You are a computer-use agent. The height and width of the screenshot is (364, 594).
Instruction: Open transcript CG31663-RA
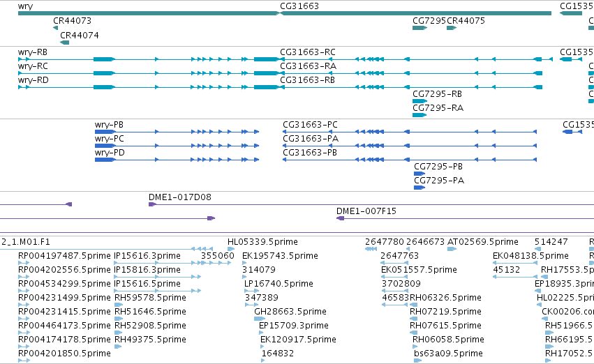pyautogui.click(x=308, y=66)
